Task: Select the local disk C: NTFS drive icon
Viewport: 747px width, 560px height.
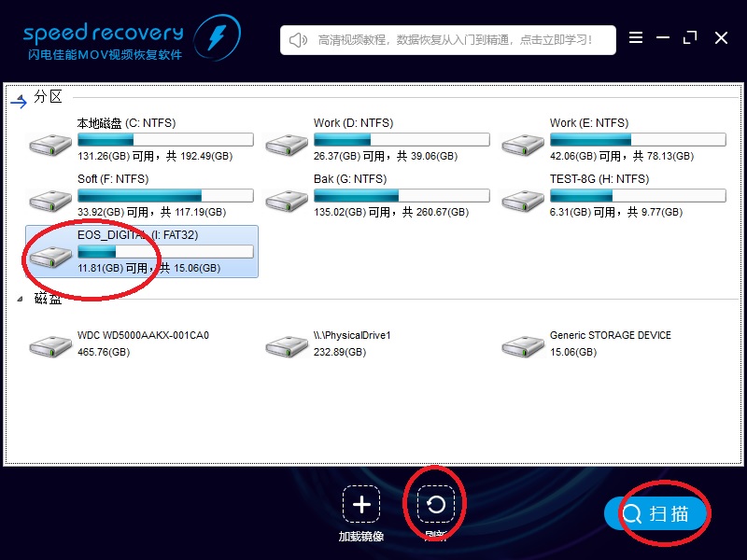Action: (50, 143)
